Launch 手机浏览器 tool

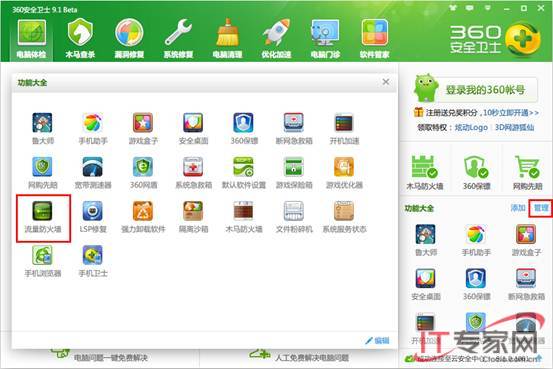(x=43, y=261)
